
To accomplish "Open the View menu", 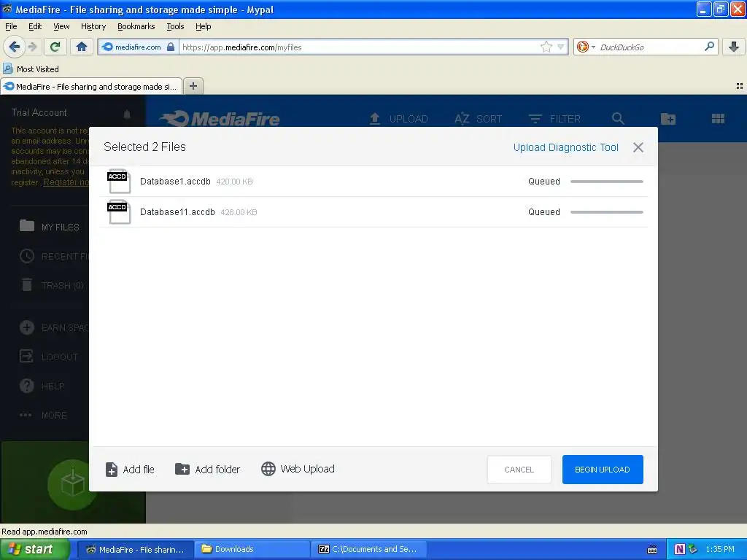I will point(61,26).
